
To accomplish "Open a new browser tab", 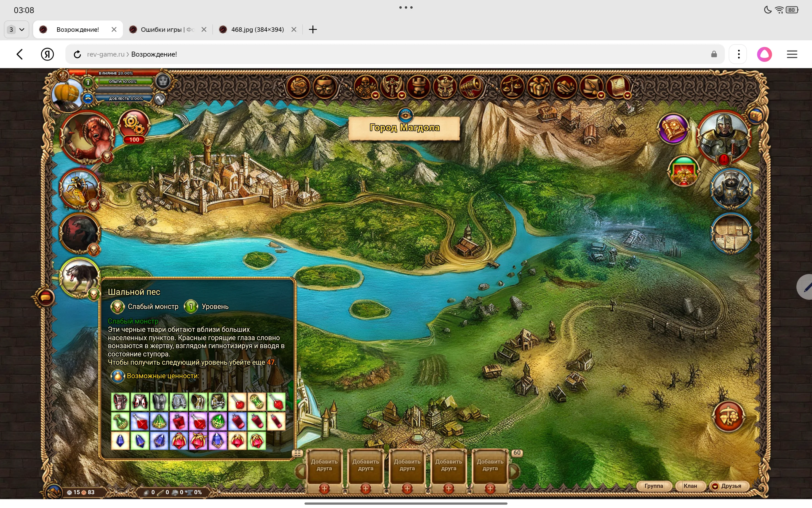I will tap(313, 30).
